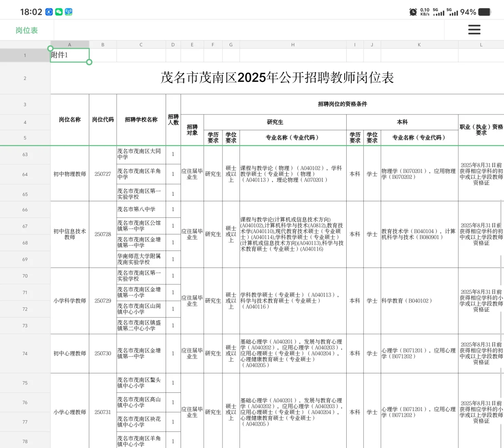Click the 茂名市茂南区公馆镇第一中学 cell

tap(141, 226)
